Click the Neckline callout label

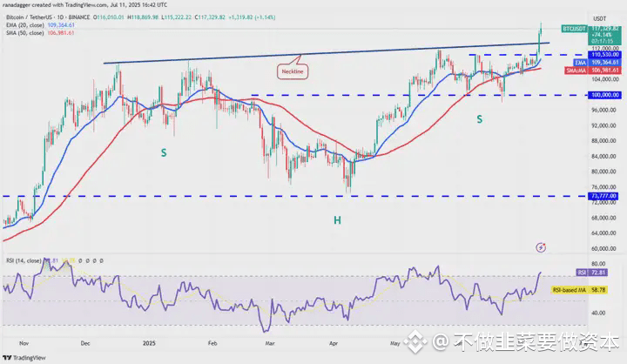[293, 71]
